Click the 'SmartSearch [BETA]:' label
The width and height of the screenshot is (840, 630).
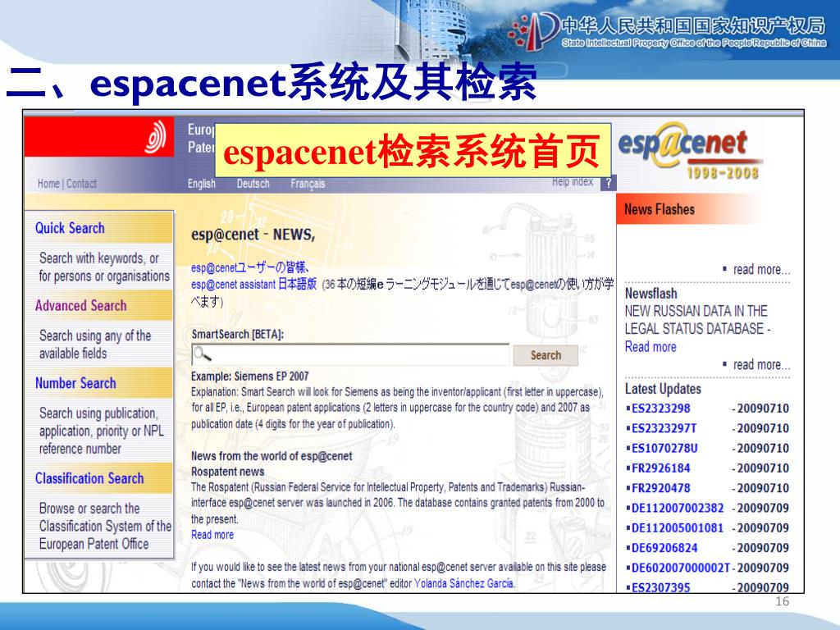coord(237,335)
